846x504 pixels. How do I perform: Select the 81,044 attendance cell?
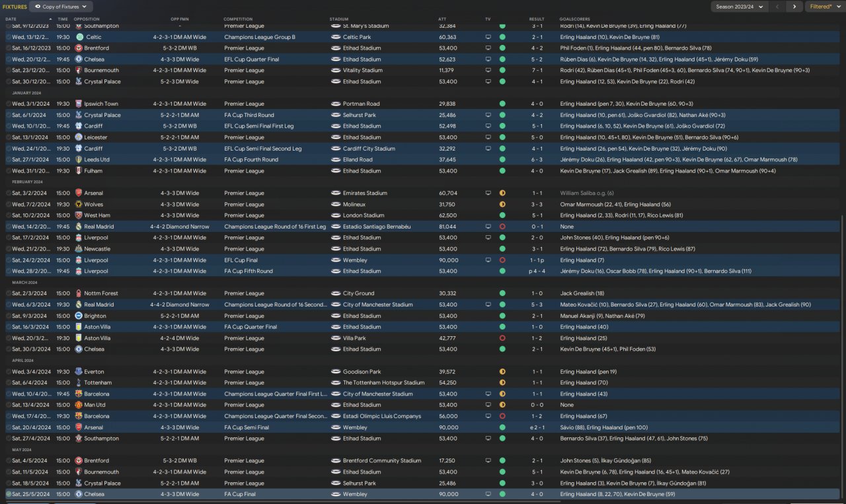point(447,227)
